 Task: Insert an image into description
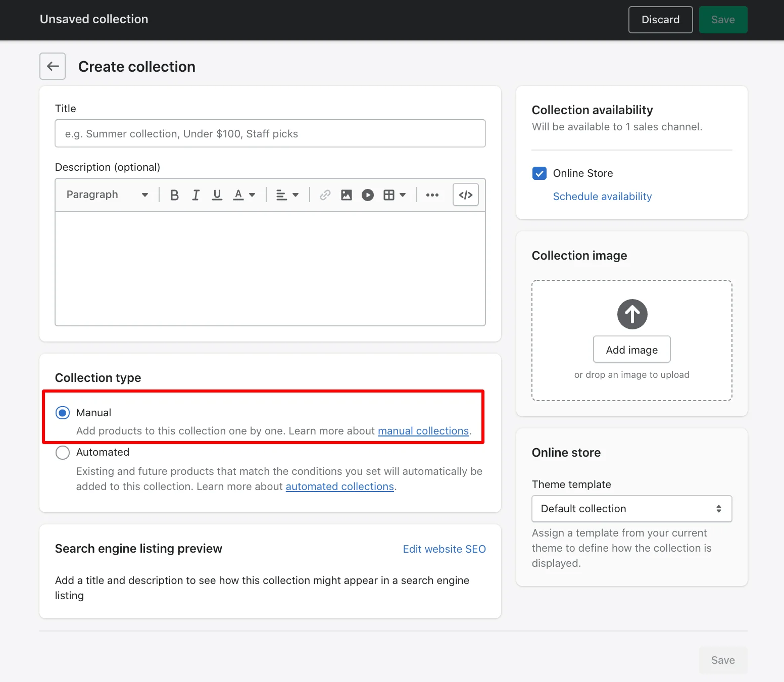(x=346, y=195)
